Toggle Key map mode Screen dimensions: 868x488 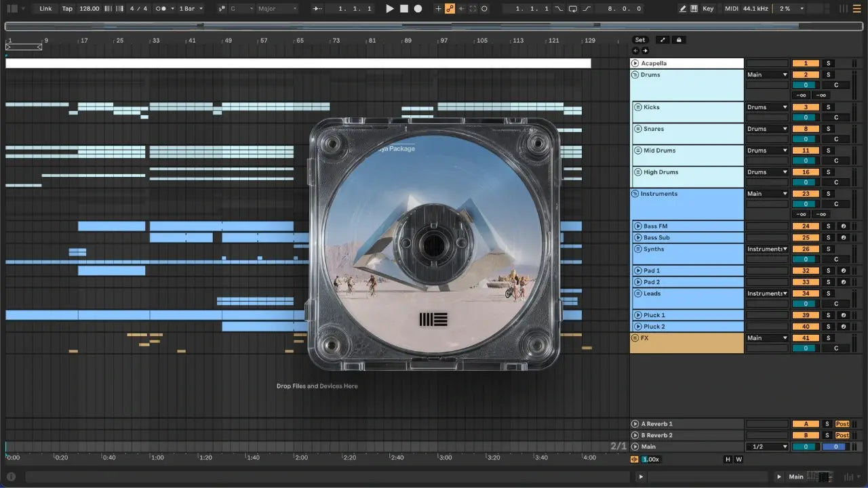coord(708,9)
